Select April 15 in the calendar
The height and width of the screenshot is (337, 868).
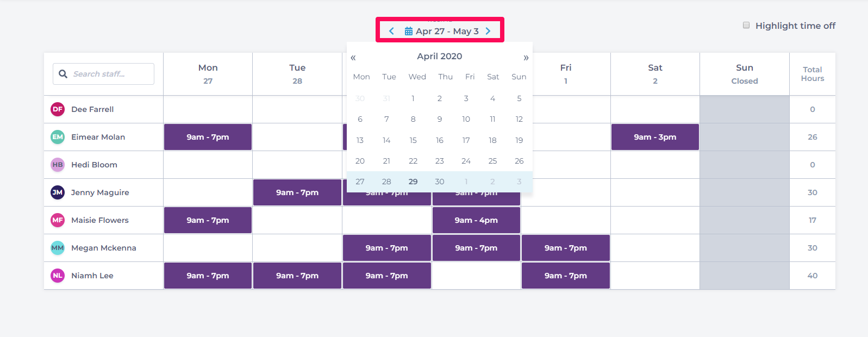pyautogui.click(x=413, y=140)
